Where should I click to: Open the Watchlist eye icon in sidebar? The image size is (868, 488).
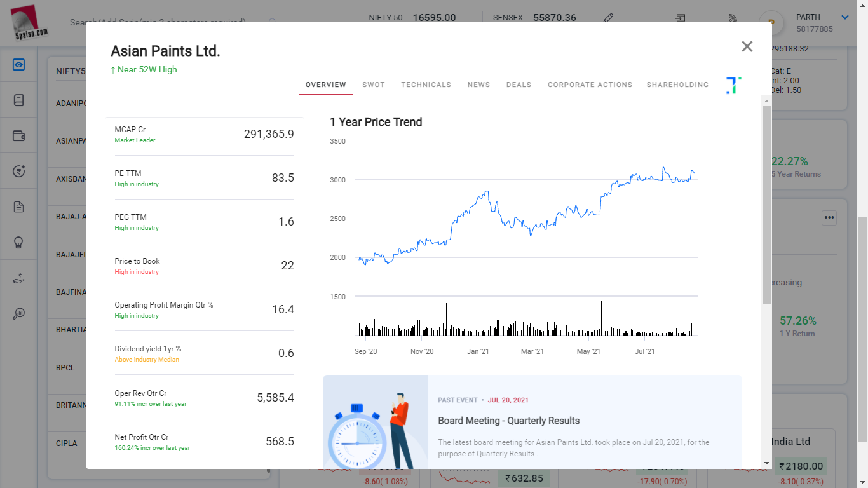click(18, 65)
